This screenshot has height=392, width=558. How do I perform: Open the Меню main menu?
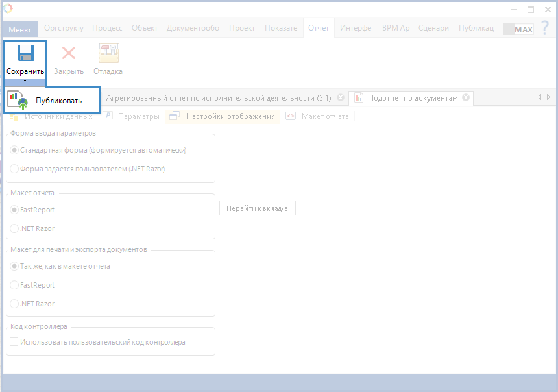pyautogui.click(x=19, y=29)
